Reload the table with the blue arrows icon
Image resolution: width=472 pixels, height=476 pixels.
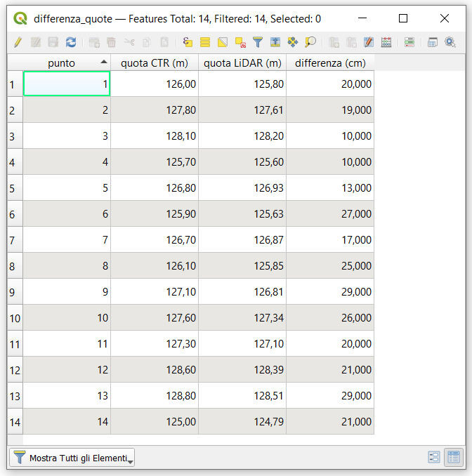[x=71, y=42]
